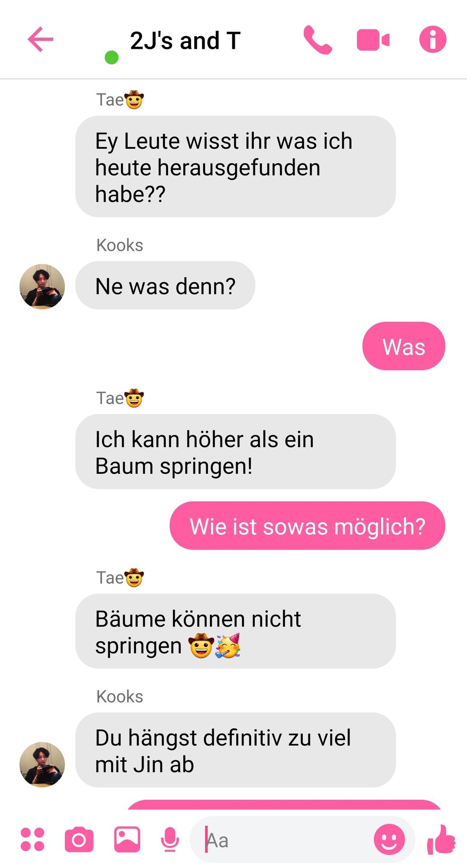Screen dimensions: 467x868
Task: Tap Kooks' avatar beside 'Du hängst definitiv' message
Action: (42, 764)
